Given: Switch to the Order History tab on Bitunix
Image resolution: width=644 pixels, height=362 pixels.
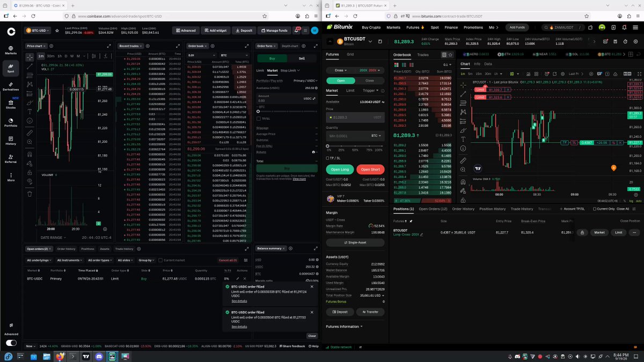Looking at the screenshot, I should point(463,209).
